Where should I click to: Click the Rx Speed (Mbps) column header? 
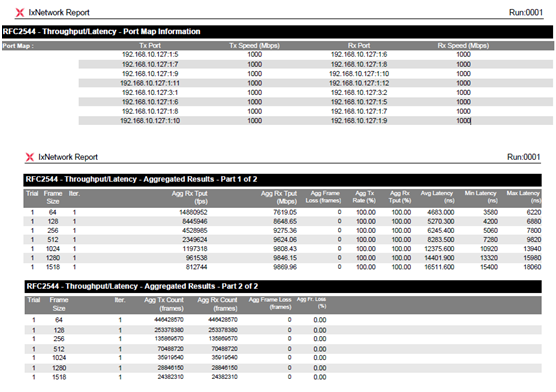[x=463, y=45]
